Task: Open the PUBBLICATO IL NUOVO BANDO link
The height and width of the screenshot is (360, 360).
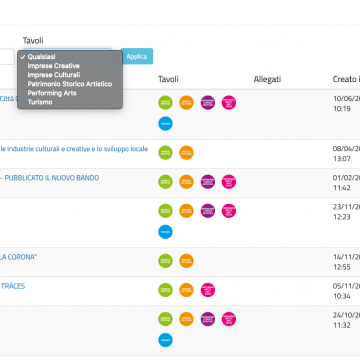Action: click(49, 178)
